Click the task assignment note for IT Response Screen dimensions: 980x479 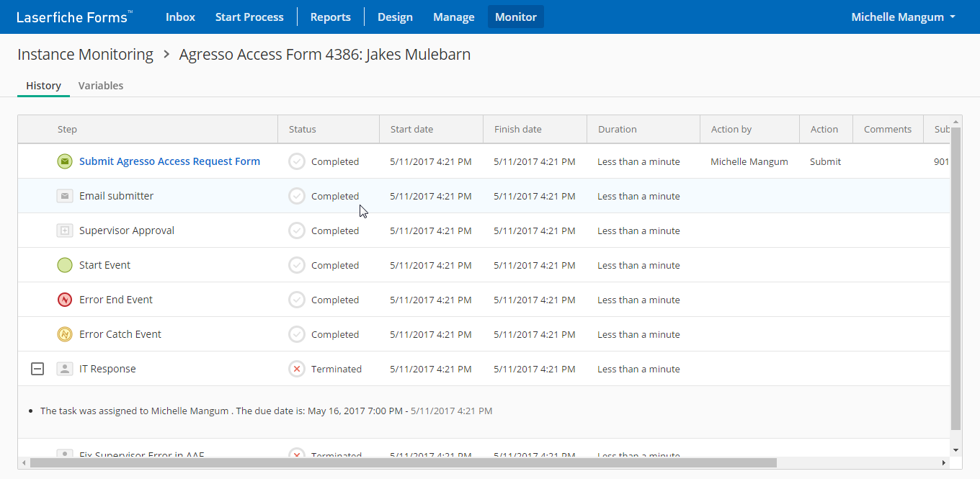267,411
